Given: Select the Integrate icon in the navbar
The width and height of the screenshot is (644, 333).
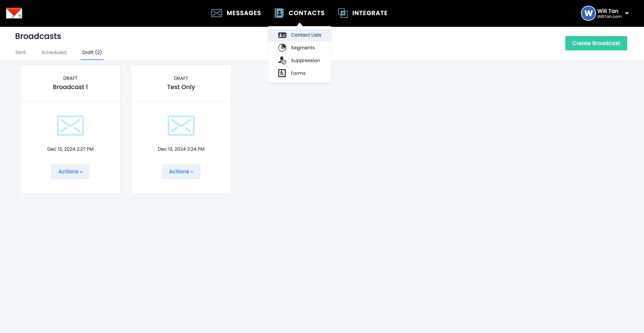Looking at the screenshot, I should [342, 13].
